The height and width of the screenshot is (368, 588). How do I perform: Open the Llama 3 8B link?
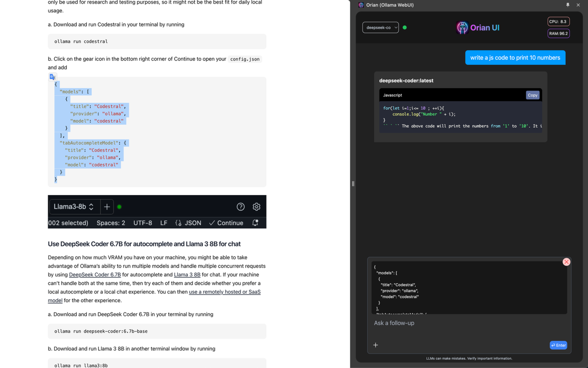click(187, 275)
